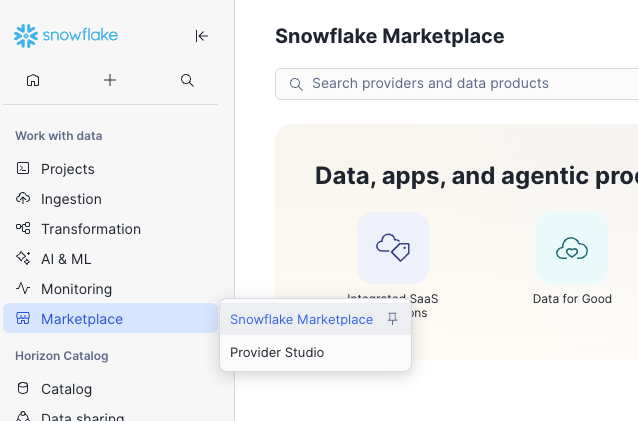Select Provider Studio from flyout menu
638x421 pixels.
click(277, 352)
